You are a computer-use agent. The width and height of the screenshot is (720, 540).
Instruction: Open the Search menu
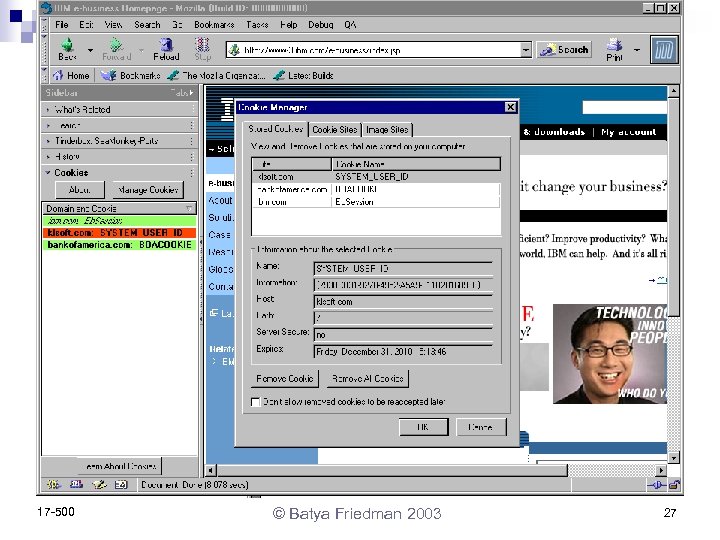147,25
